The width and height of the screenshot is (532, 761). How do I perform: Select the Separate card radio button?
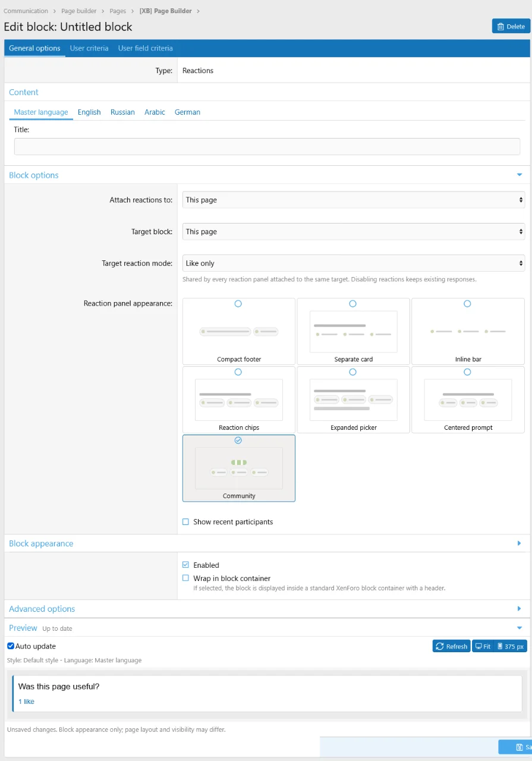click(x=353, y=304)
